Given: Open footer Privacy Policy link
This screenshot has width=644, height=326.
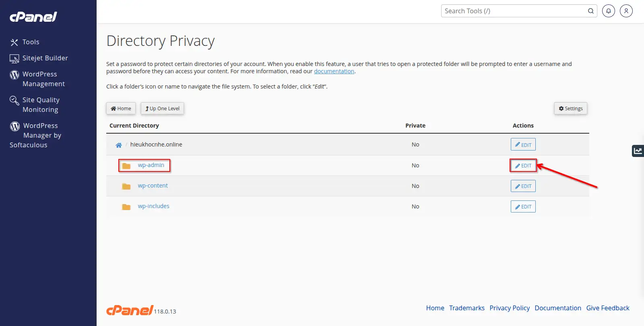Looking at the screenshot, I should (x=510, y=308).
